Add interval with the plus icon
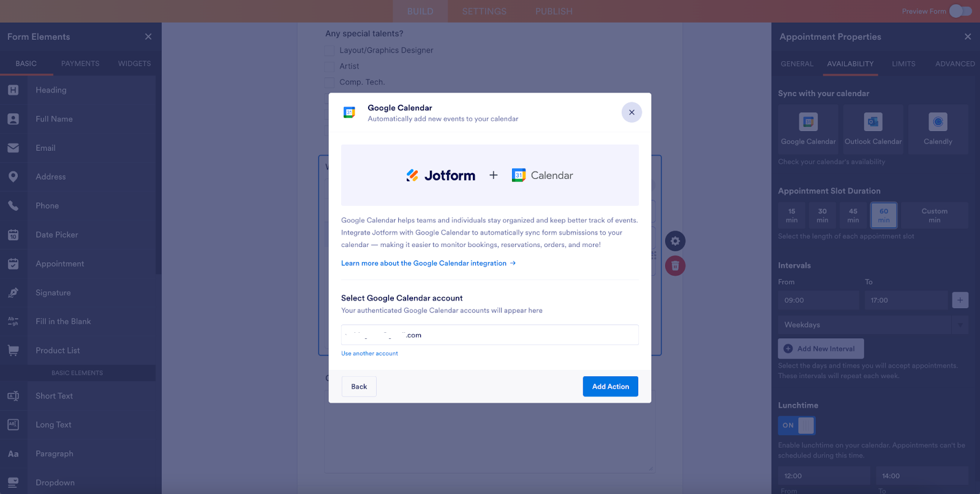Screen dimensions: 980x494 pyautogui.click(x=960, y=300)
